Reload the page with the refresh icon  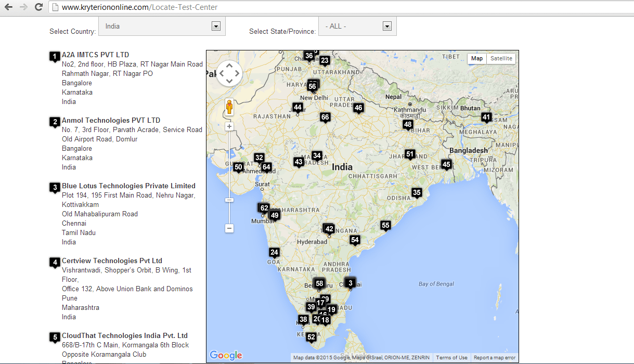[38, 7]
